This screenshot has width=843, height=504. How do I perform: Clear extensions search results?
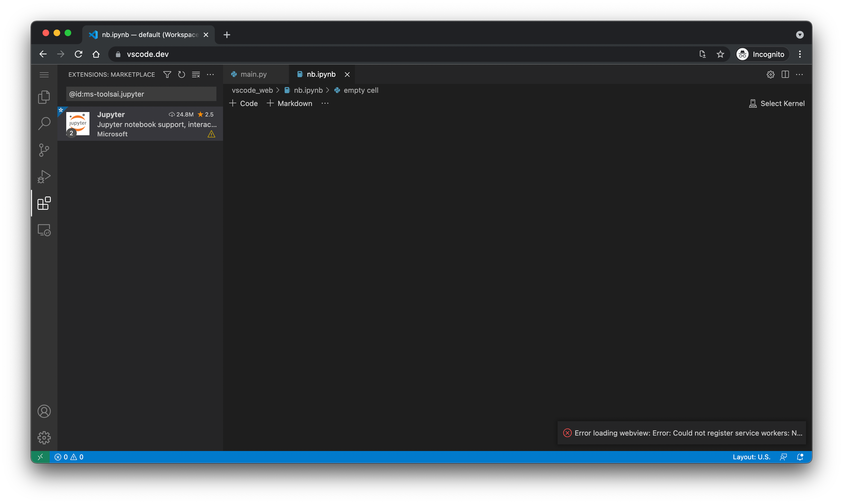(x=196, y=74)
